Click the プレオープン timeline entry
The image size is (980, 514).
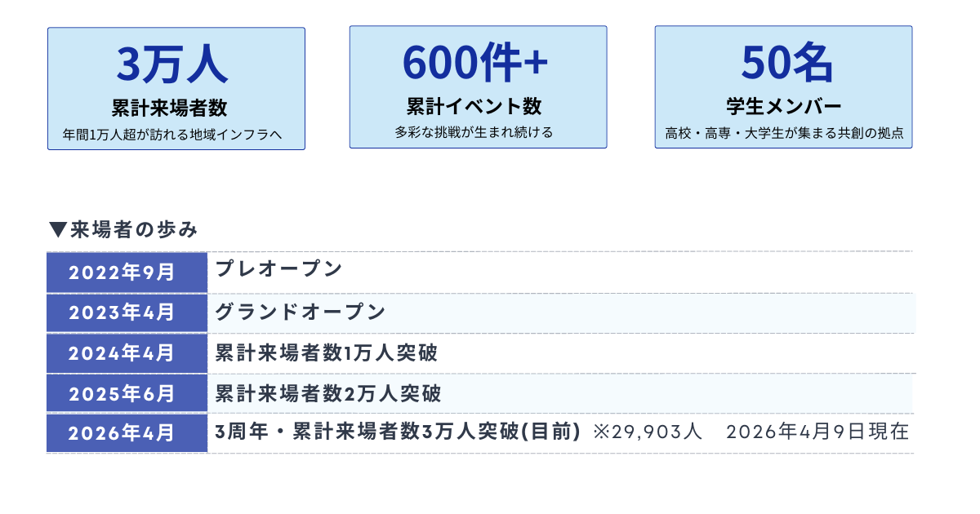tap(278, 268)
